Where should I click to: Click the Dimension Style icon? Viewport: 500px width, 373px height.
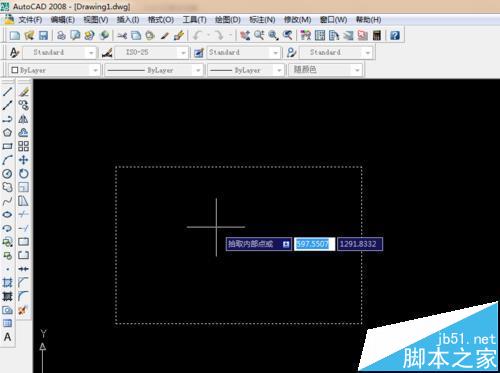pos(107,53)
